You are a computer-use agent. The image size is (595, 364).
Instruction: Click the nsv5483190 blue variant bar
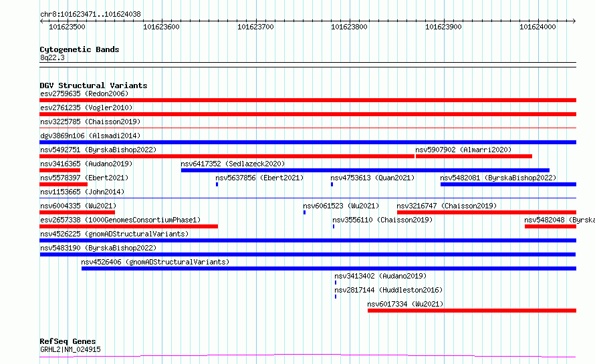[x=308, y=254]
